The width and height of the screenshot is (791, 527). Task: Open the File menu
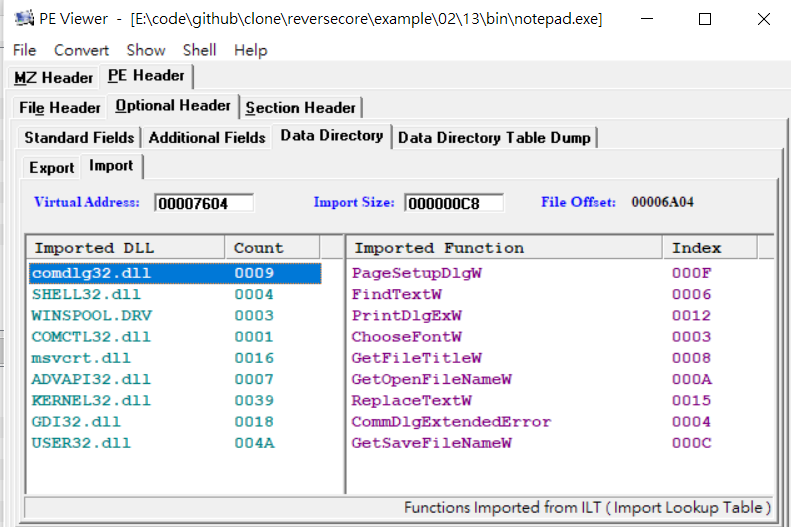tap(24, 50)
